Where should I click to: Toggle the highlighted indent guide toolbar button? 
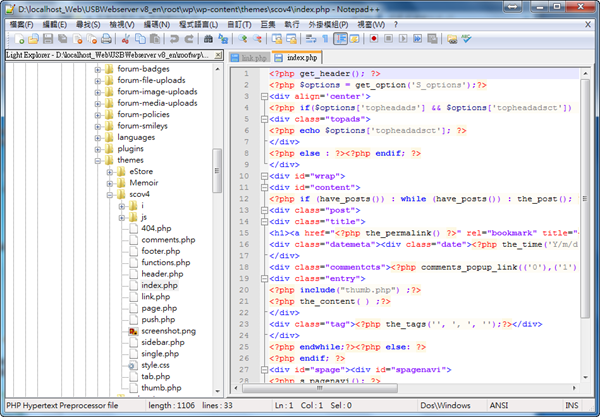pyautogui.click(x=340, y=38)
